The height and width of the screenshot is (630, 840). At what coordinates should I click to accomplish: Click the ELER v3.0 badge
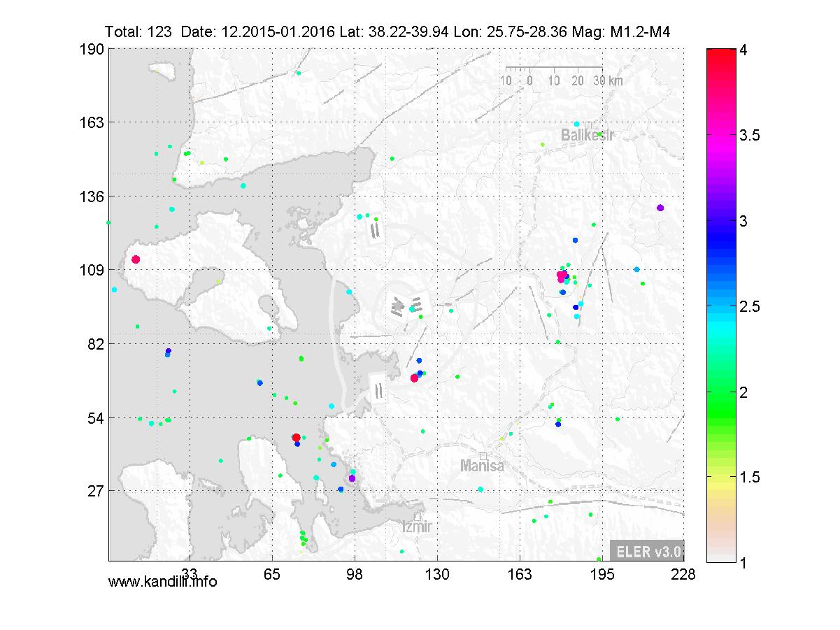tap(646, 551)
